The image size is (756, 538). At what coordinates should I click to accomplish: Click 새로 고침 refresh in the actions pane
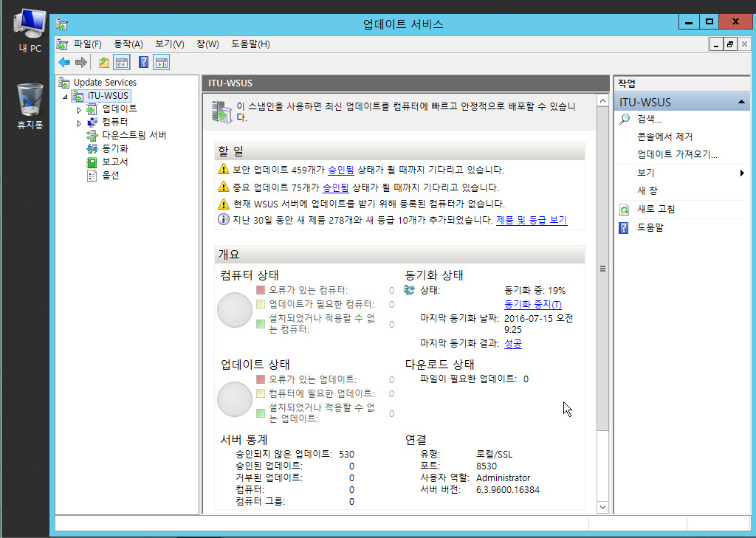(x=656, y=209)
